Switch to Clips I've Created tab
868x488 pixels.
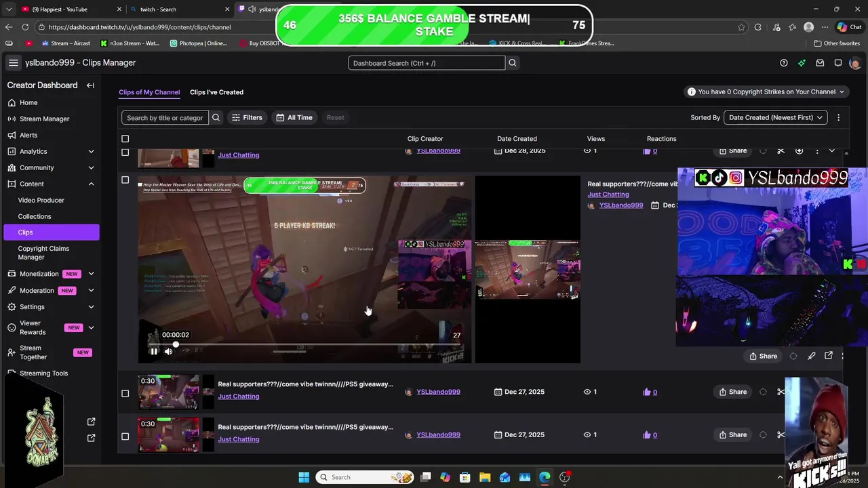[216, 92]
